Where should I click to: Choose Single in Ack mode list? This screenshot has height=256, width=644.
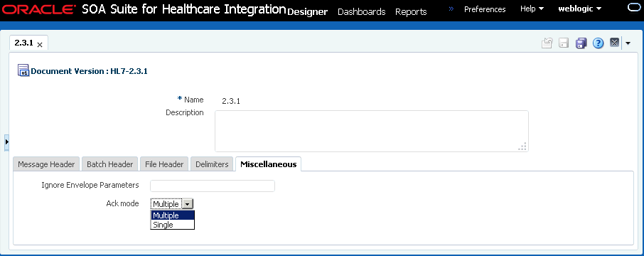click(x=173, y=225)
